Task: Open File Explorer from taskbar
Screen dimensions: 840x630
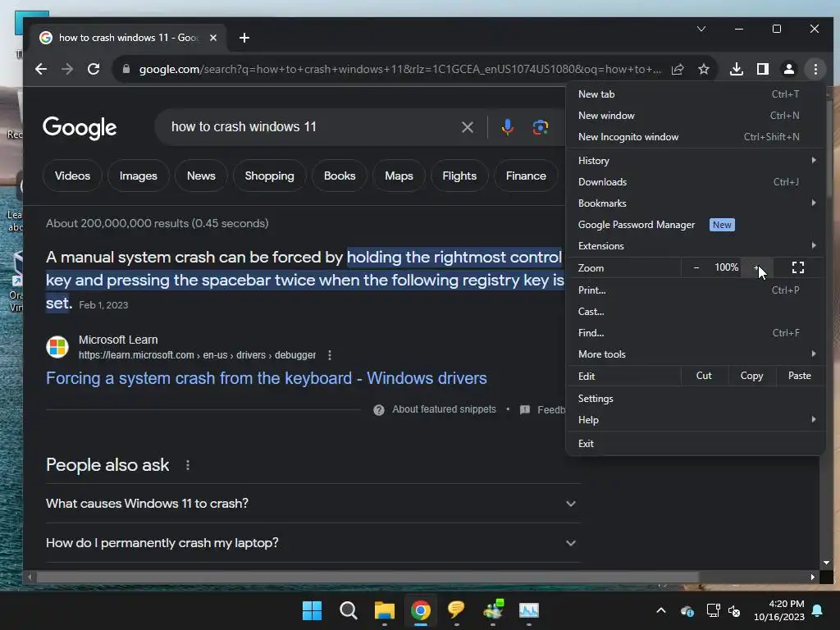Action: 384,610
